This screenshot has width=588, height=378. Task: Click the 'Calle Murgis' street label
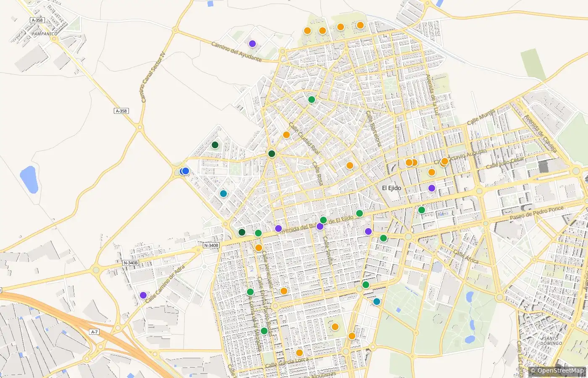tap(481, 117)
